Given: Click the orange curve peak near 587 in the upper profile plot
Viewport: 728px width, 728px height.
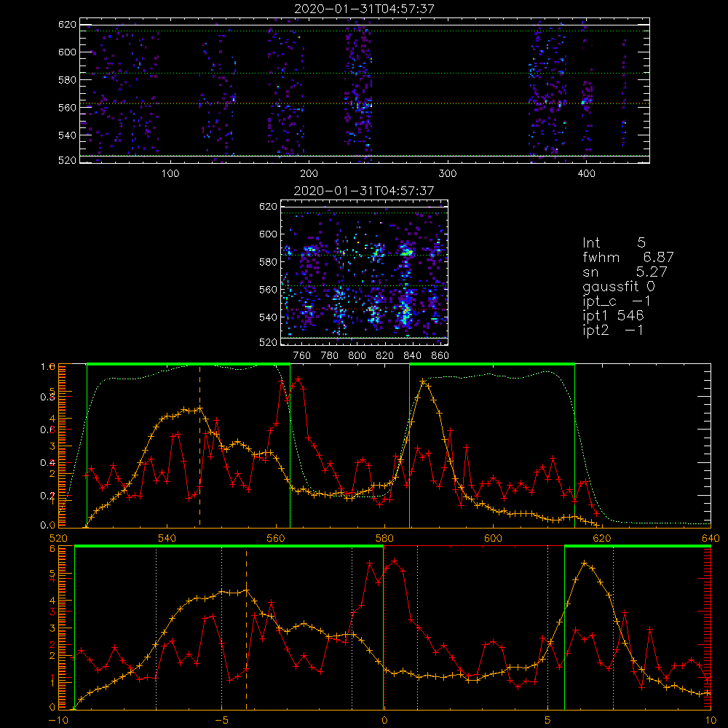Looking at the screenshot, I should 422,381.
